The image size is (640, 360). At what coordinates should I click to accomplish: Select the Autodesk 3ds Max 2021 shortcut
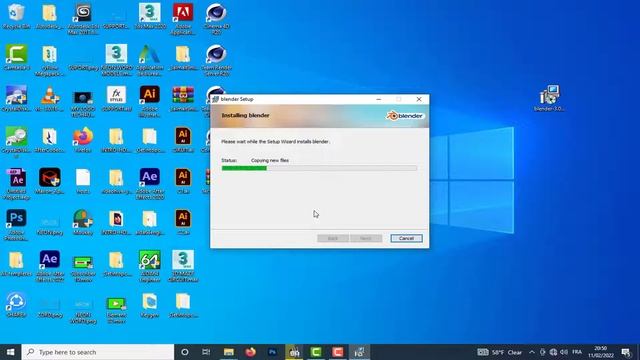coord(83,18)
